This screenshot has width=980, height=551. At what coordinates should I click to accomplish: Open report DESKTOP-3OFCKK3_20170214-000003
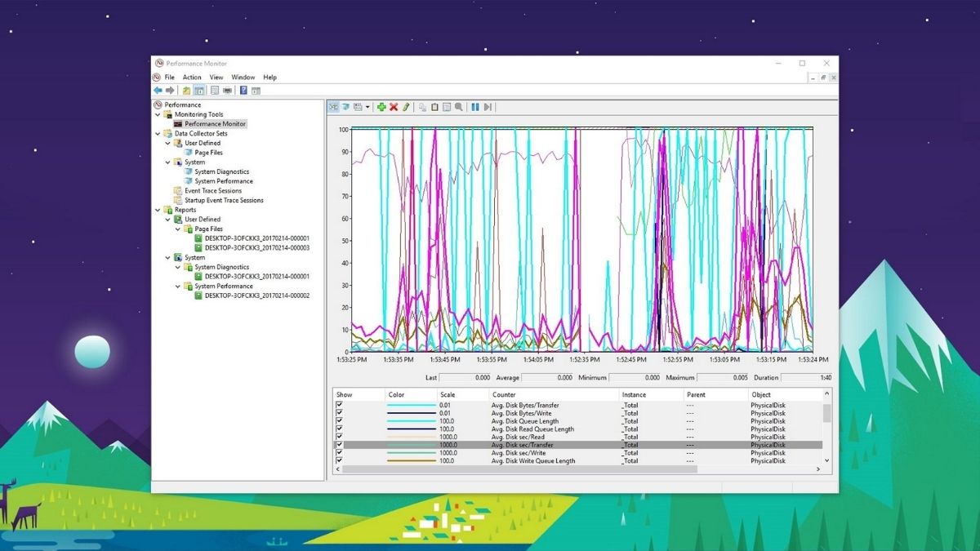[x=256, y=247]
